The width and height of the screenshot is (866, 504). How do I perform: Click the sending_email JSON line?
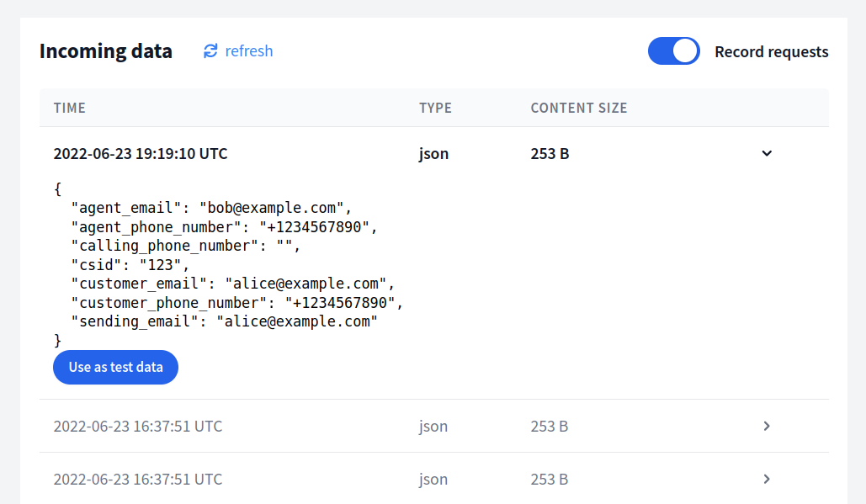pyautogui.click(x=224, y=321)
